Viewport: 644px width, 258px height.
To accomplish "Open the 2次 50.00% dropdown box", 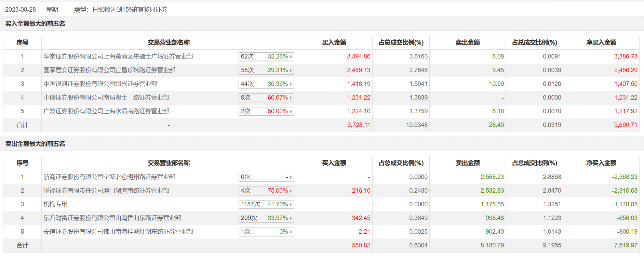I will [266, 111].
